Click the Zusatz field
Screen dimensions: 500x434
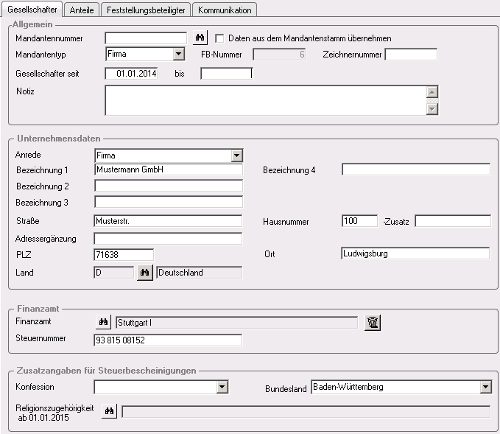click(x=453, y=221)
